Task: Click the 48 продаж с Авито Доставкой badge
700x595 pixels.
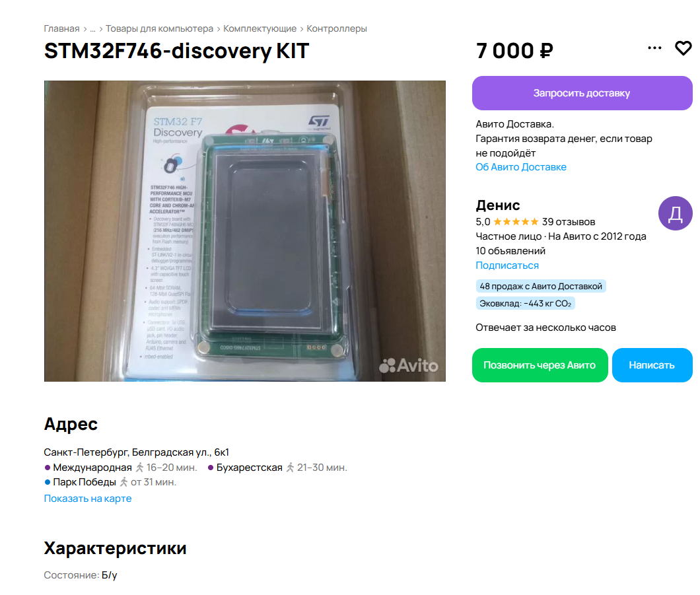Action: coord(541,286)
